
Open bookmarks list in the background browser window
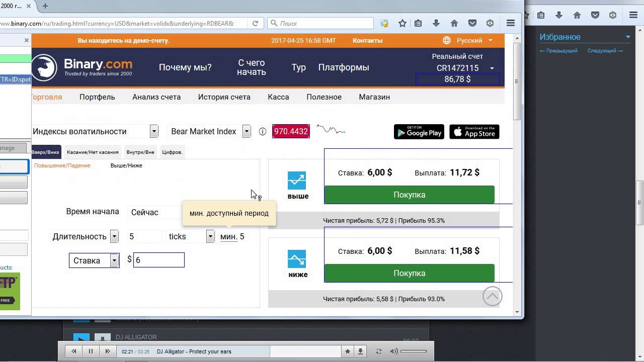coord(541,15)
